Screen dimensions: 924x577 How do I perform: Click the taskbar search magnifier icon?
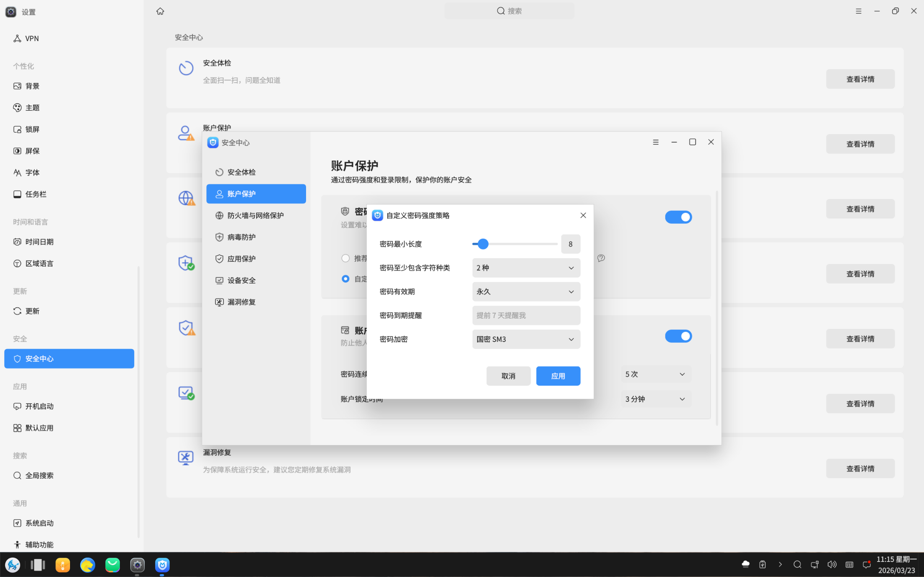[x=797, y=564]
